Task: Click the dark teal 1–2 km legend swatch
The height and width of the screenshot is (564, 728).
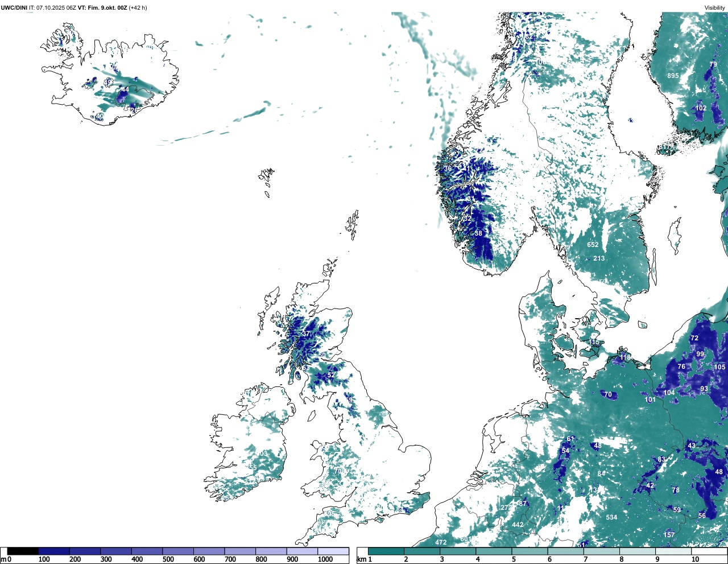Action: (386, 551)
